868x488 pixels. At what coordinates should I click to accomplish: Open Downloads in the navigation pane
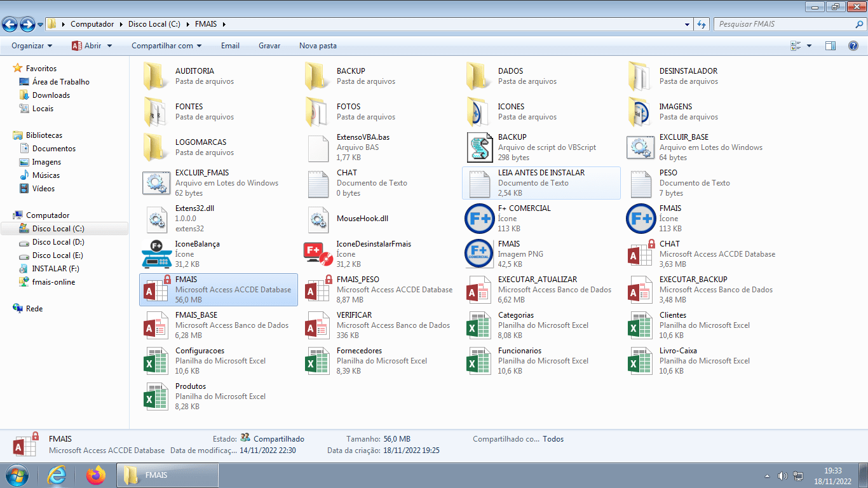[x=51, y=95]
